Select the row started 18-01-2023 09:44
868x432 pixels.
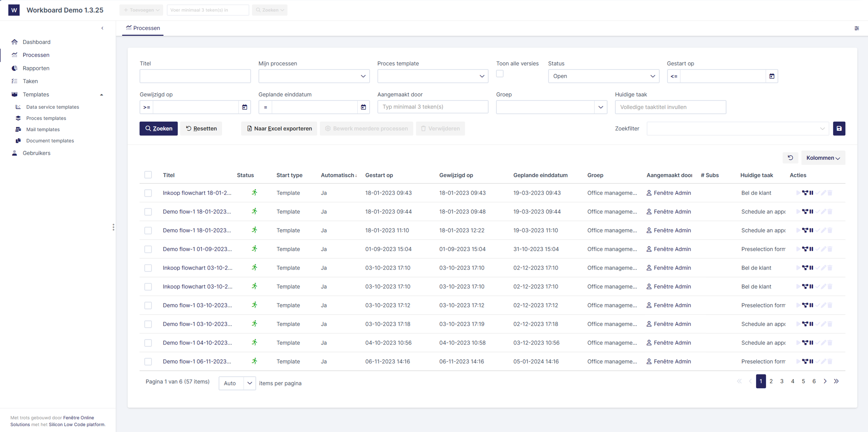click(x=148, y=212)
